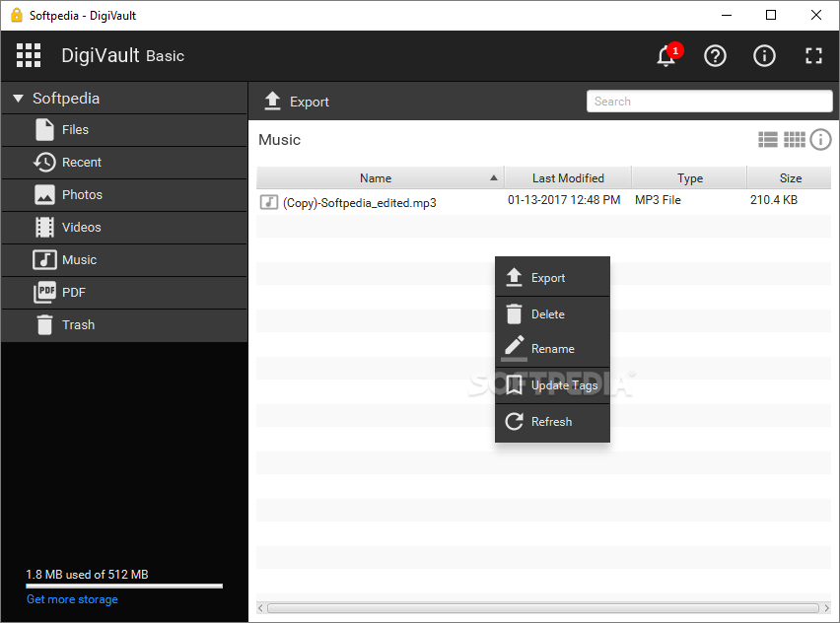Choose Update Tags in context menu
Viewport: 840px width, 623px height.
552,385
